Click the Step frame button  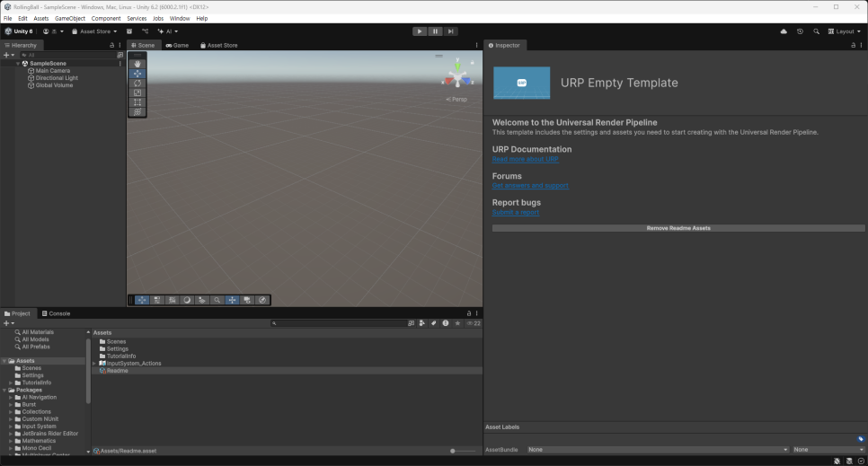450,31
